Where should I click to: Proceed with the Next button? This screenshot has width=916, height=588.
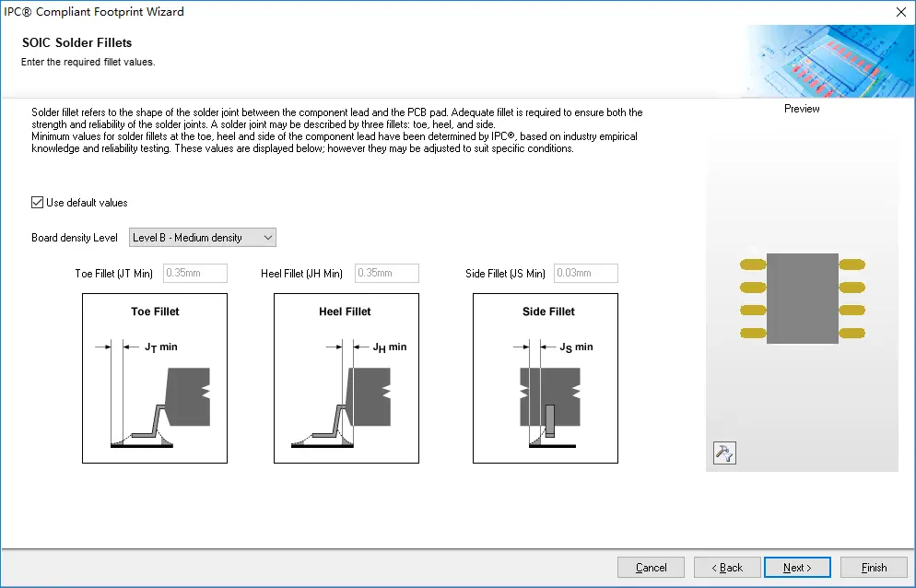point(797,568)
